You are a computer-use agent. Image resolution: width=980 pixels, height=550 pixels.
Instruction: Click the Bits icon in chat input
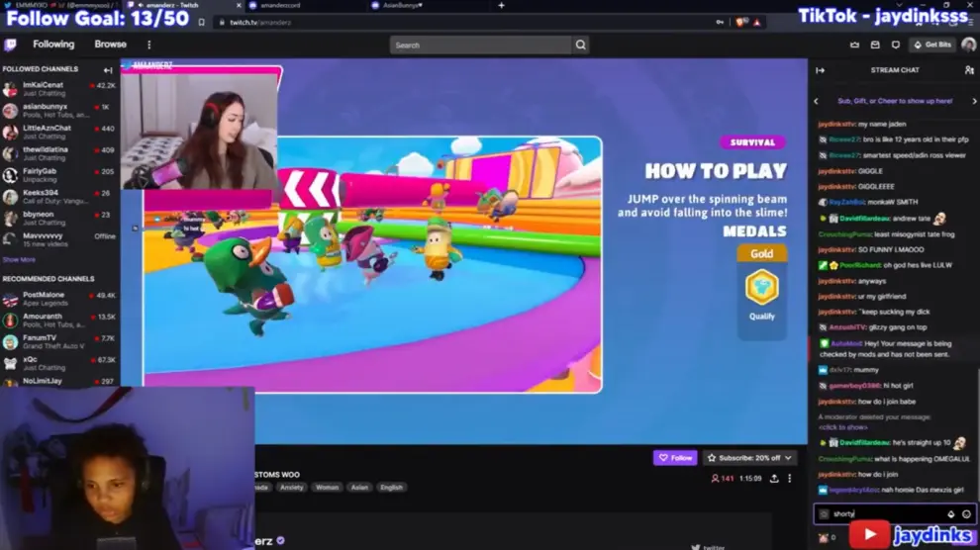[950, 514]
